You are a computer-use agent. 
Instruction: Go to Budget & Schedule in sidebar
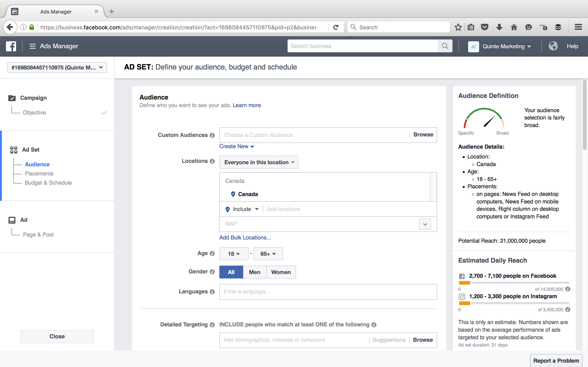(x=48, y=183)
